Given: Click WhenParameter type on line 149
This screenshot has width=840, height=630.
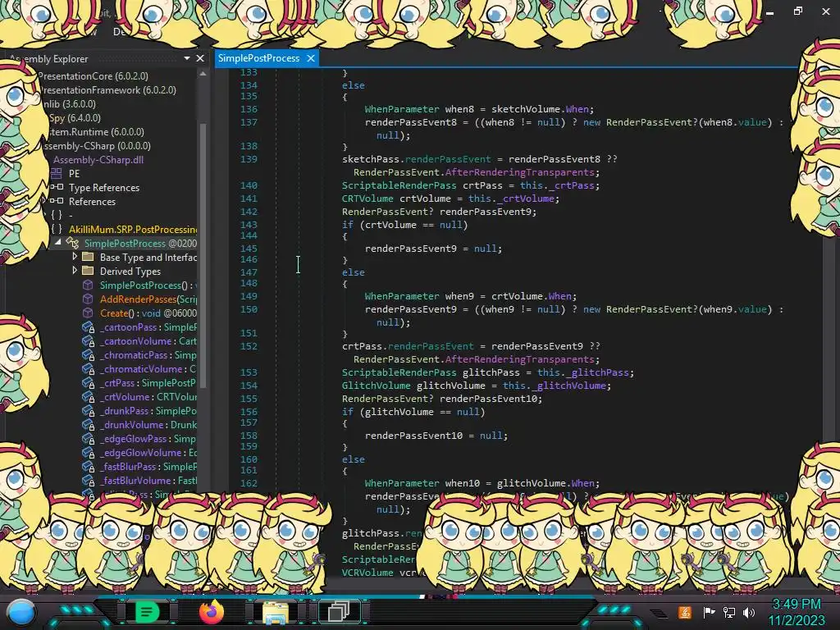Looking at the screenshot, I should (402, 295).
